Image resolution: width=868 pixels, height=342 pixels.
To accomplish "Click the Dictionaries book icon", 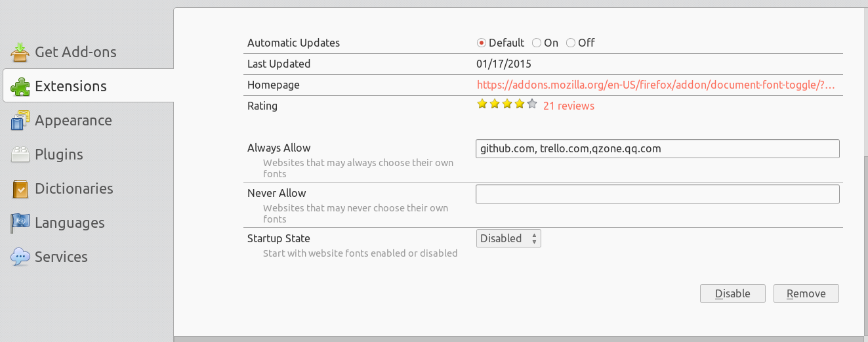I will [x=20, y=188].
